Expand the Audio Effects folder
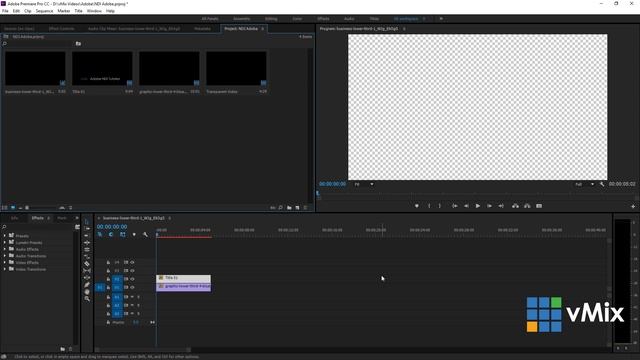Image resolution: width=640 pixels, height=360 pixels. pyautogui.click(x=4, y=249)
